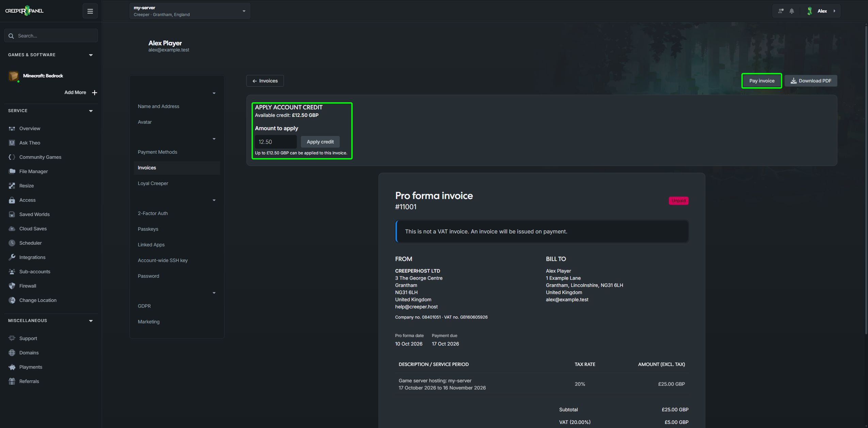Open the Avatar settings page
Image resolution: width=868 pixels, height=428 pixels.
click(177, 122)
